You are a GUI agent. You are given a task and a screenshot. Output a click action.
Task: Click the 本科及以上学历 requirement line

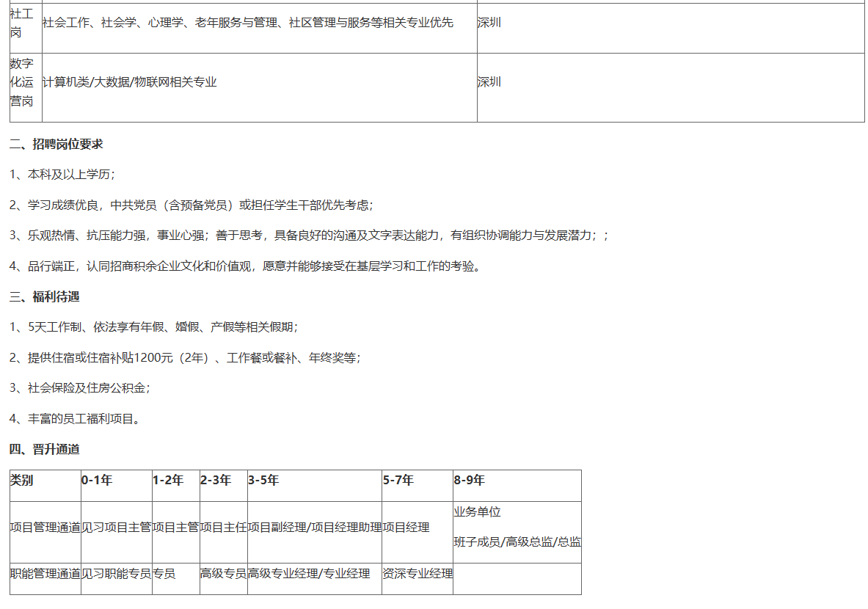[62, 175]
